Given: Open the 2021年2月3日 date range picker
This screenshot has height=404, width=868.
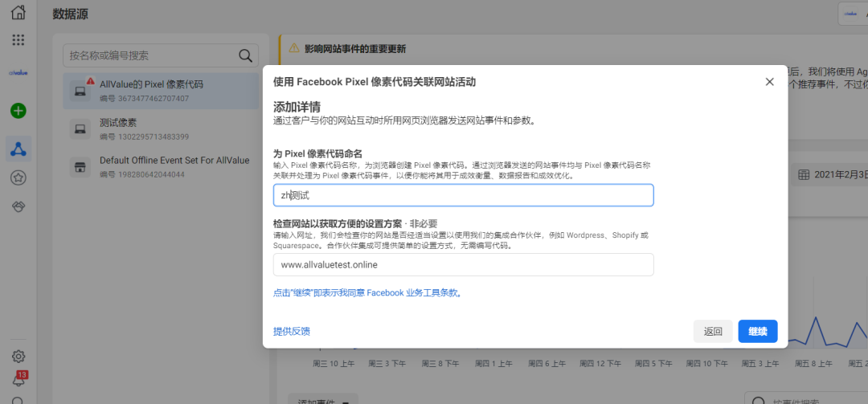Looking at the screenshot, I should pyautogui.click(x=830, y=175).
